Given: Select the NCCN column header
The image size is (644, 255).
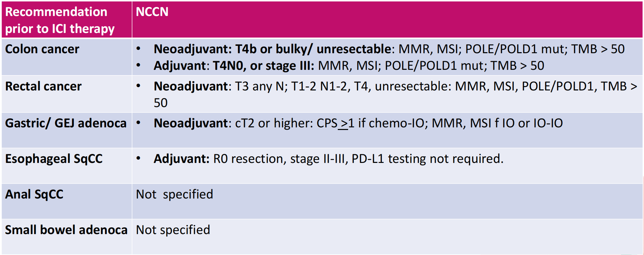Looking at the screenshot, I should (152, 12).
